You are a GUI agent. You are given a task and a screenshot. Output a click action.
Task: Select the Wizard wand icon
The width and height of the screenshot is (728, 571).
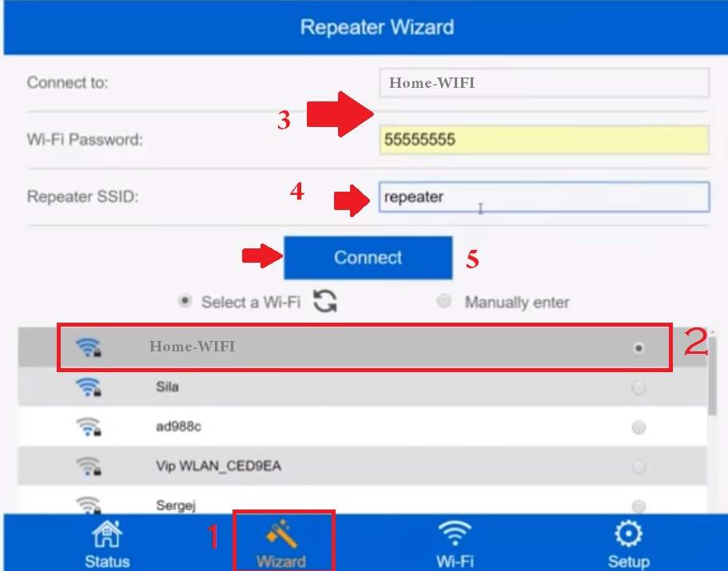281,533
